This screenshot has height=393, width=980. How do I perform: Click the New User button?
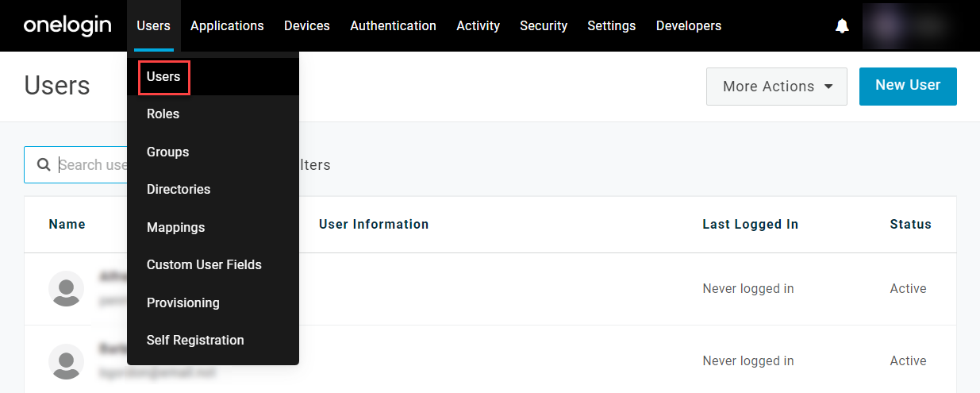pos(908,86)
